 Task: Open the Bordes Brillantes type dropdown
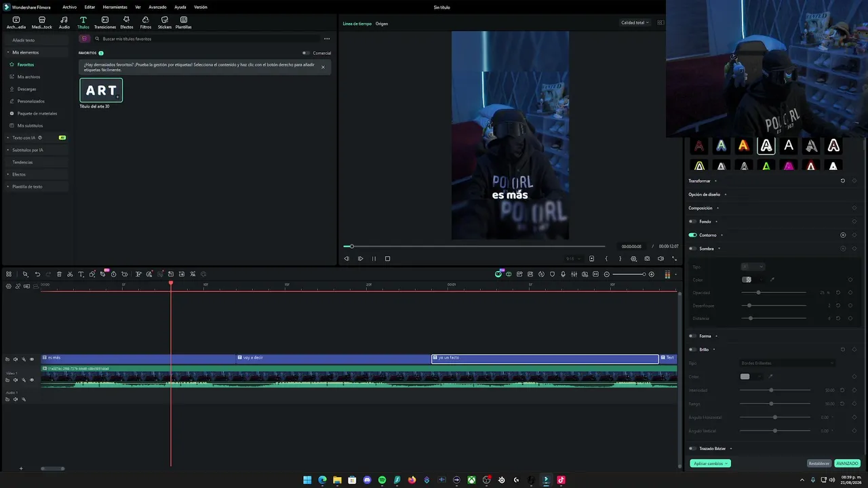(x=787, y=363)
